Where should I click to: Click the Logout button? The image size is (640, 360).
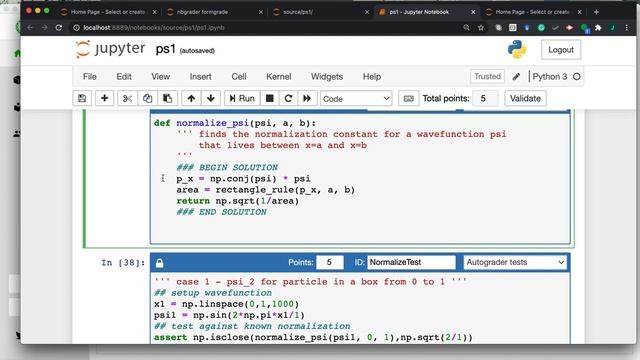point(561,49)
